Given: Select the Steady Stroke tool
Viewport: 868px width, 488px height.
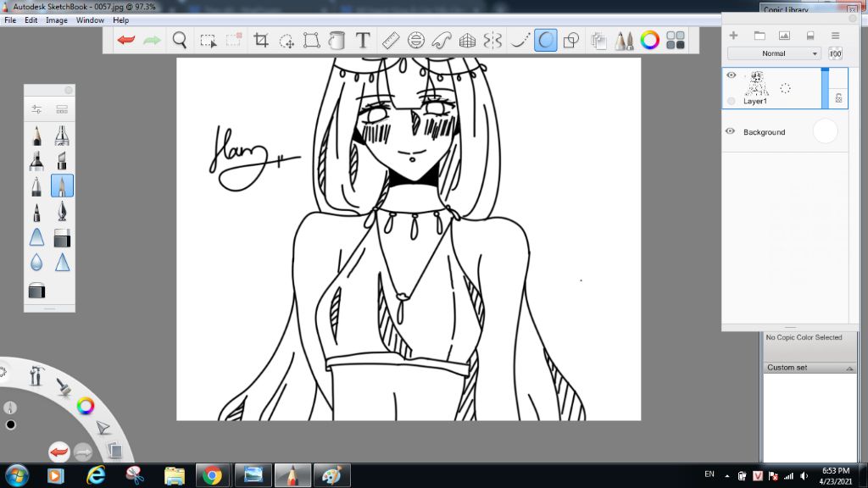Looking at the screenshot, I should 520,40.
